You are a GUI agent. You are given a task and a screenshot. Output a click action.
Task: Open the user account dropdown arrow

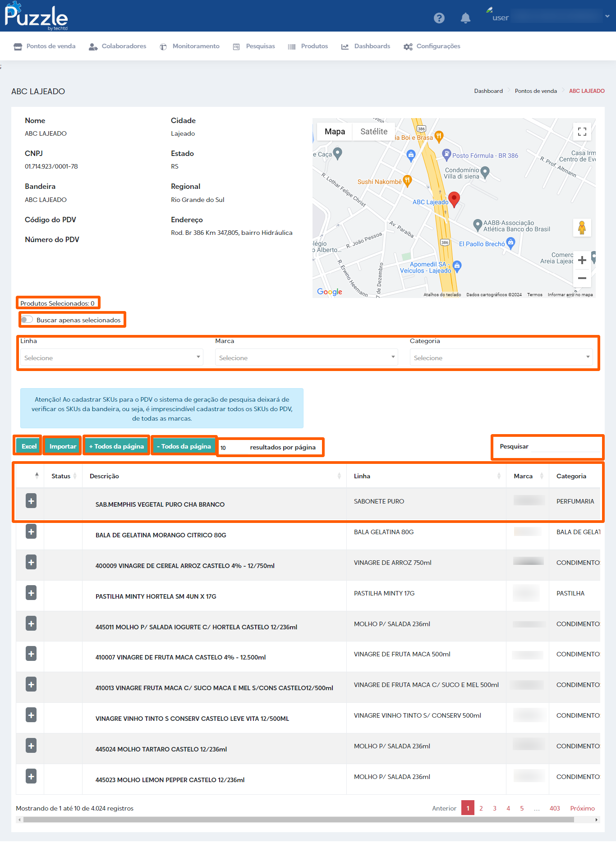tap(607, 16)
